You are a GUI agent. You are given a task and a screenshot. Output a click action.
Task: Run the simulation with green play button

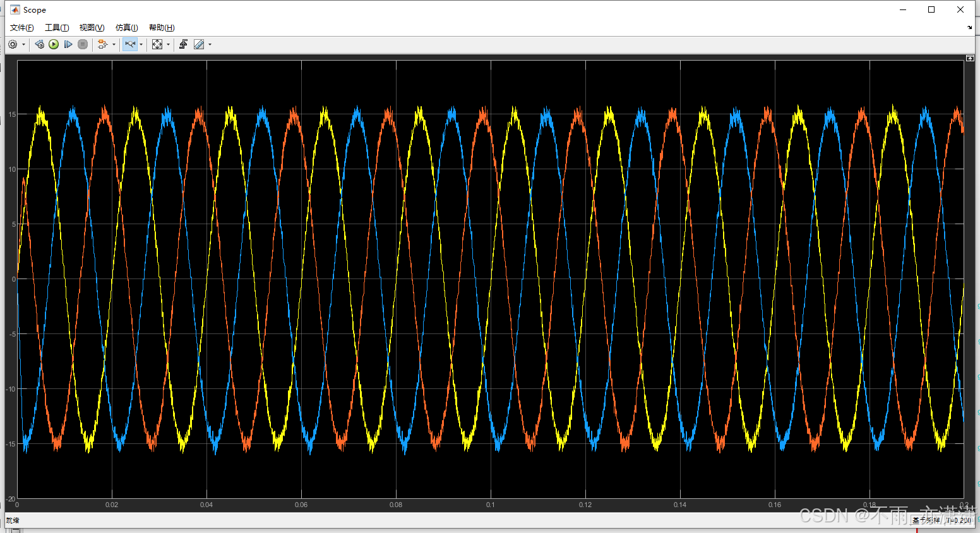pyautogui.click(x=54, y=44)
